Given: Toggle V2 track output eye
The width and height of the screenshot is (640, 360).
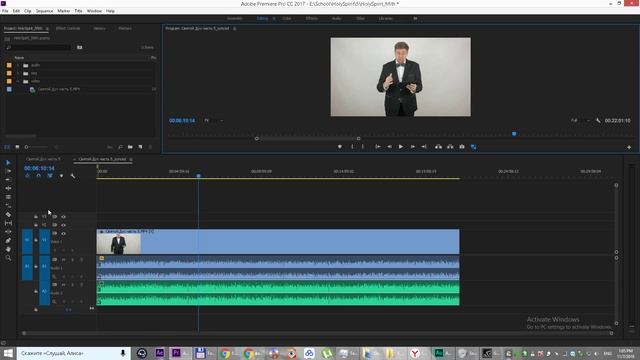Looking at the screenshot, I should pyautogui.click(x=63, y=225).
